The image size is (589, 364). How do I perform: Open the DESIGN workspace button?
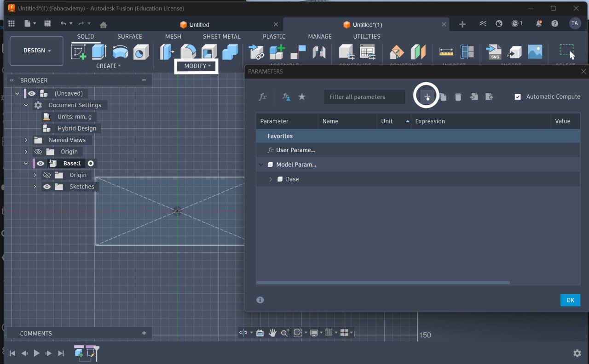point(37,51)
